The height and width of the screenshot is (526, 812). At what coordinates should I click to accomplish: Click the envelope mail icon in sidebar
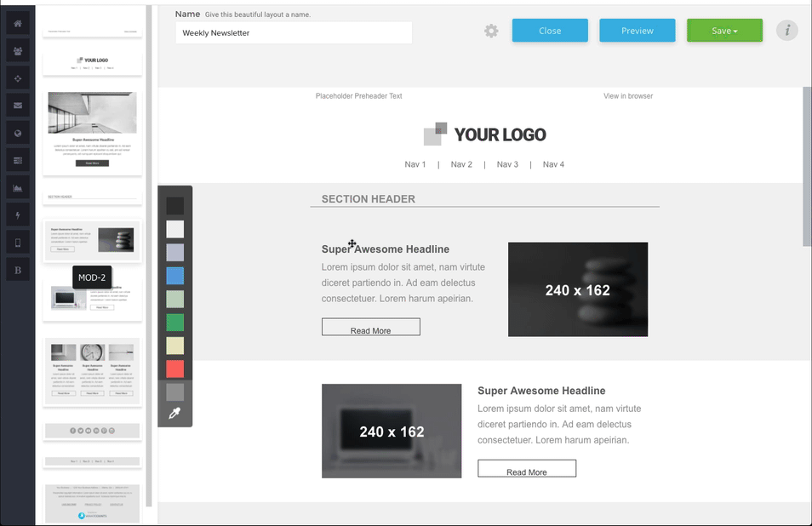[x=18, y=106]
